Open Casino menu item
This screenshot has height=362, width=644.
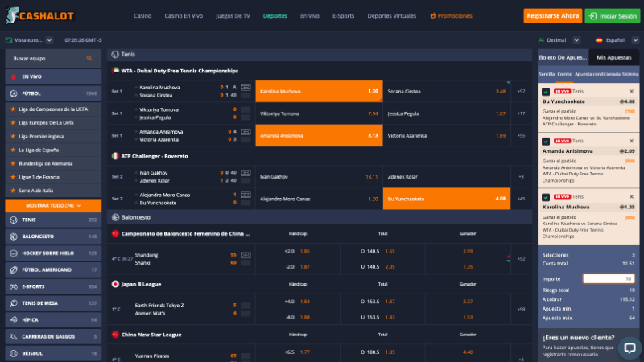142,15
